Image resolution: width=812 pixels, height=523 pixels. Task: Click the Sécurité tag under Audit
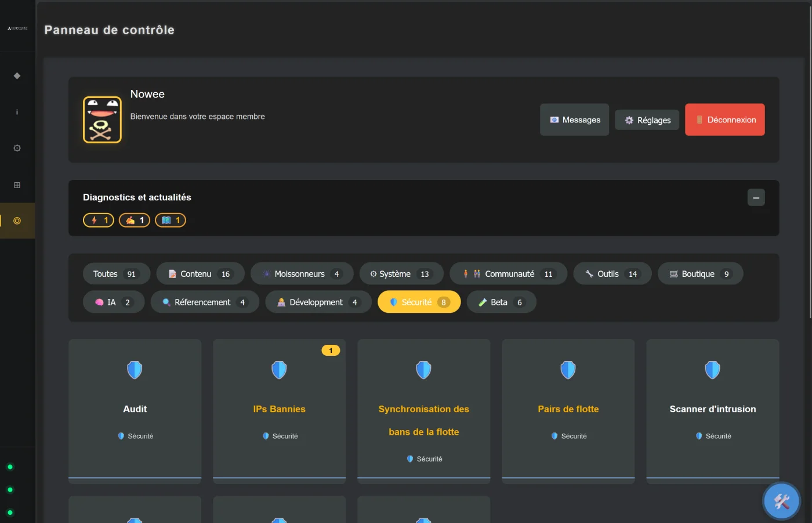click(x=136, y=436)
